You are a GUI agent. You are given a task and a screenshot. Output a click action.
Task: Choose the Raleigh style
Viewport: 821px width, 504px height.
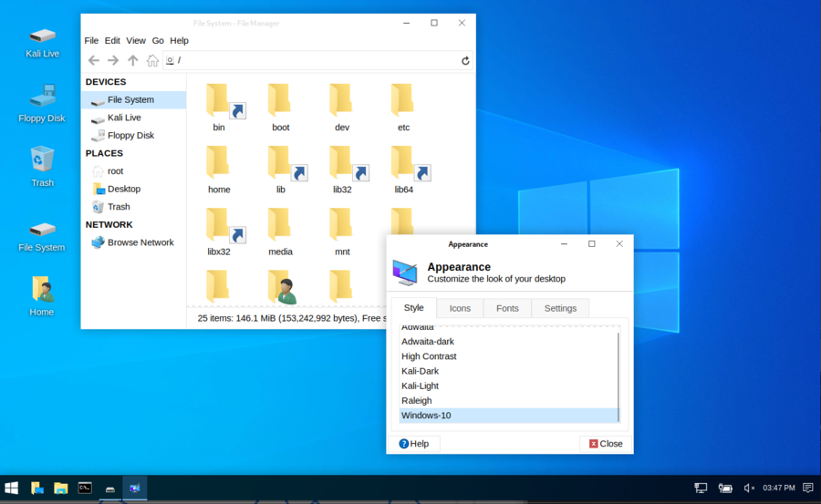point(508,400)
